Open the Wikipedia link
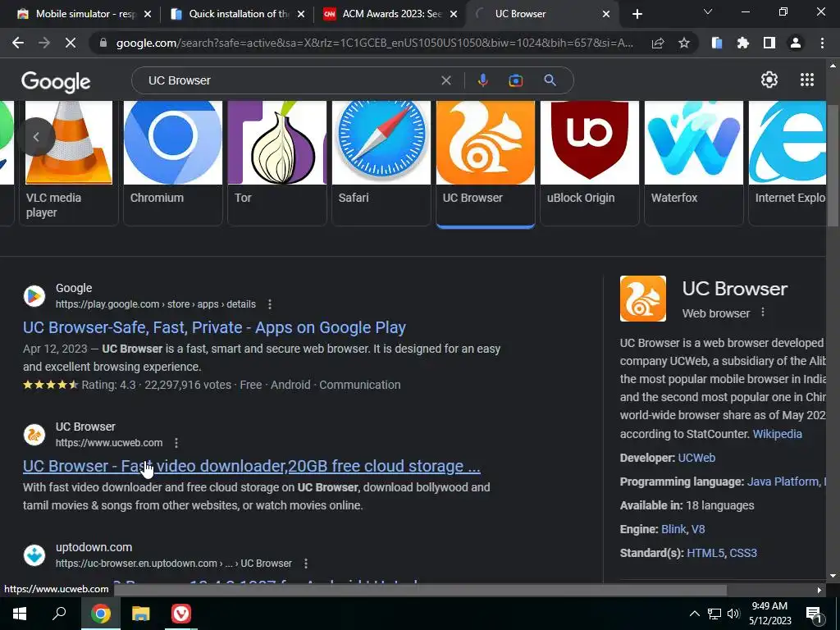The image size is (840, 630). coord(778,434)
